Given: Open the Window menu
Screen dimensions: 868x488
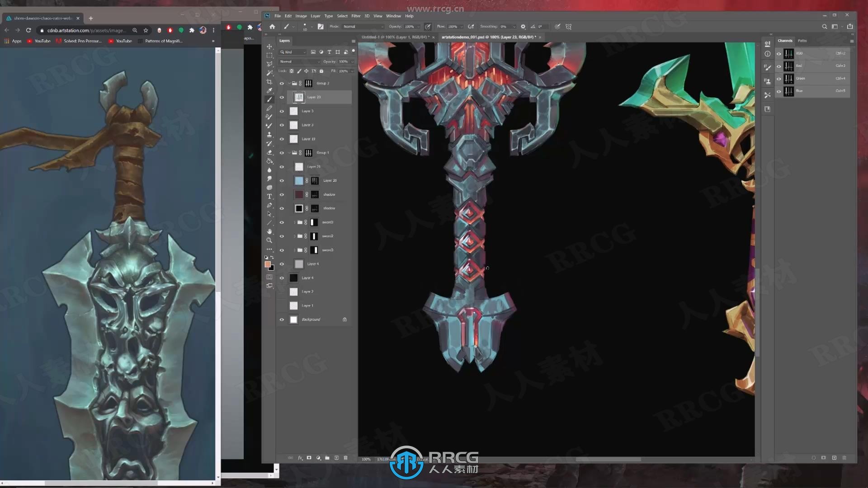Looking at the screenshot, I should point(393,16).
